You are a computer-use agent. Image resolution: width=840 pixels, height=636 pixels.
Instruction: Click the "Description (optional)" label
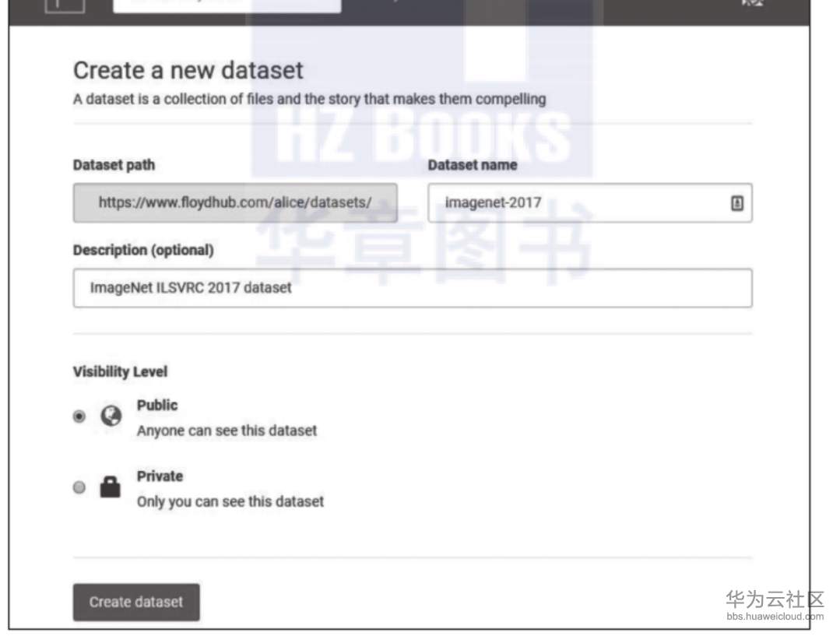[143, 250]
